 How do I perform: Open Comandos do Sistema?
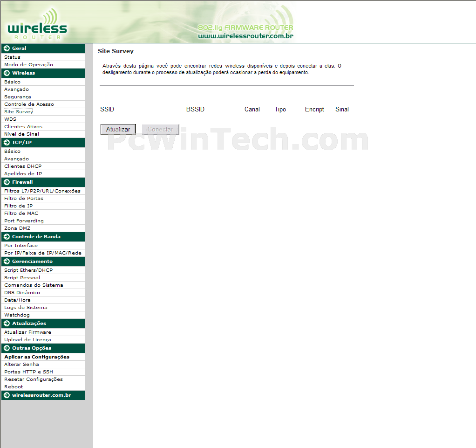tap(34, 285)
